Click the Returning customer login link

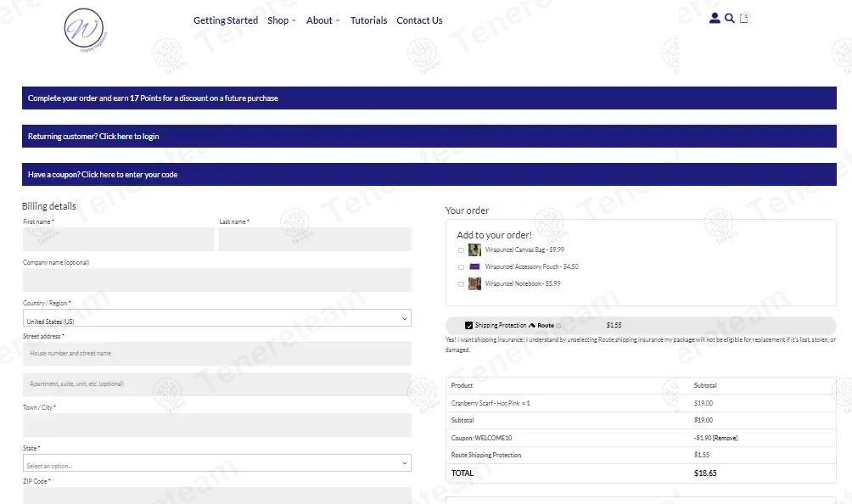click(x=93, y=137)
